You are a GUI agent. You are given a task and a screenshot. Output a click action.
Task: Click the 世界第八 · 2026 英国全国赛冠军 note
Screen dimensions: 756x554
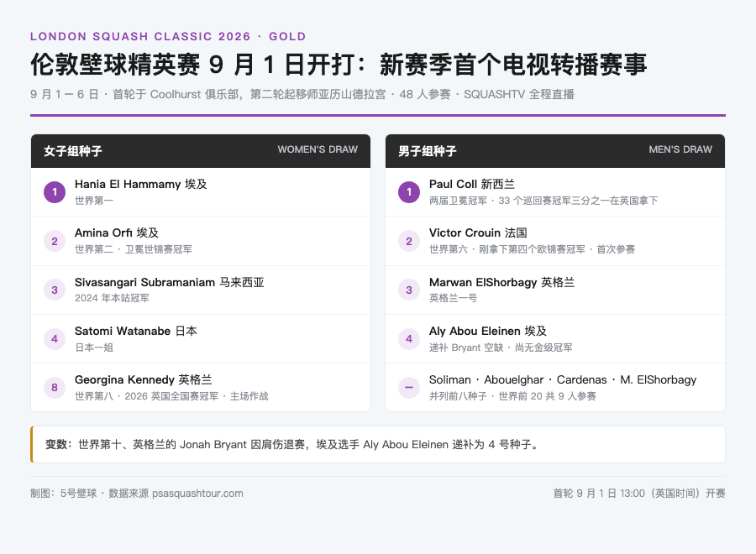[x=171, y=396]
